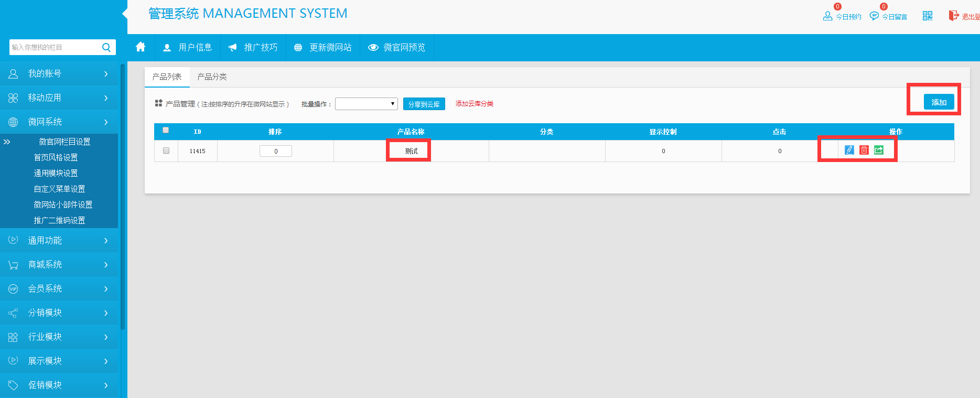Screen dimensions: 980x398
Task: Click the 添加 button
Action: point(939,102)
